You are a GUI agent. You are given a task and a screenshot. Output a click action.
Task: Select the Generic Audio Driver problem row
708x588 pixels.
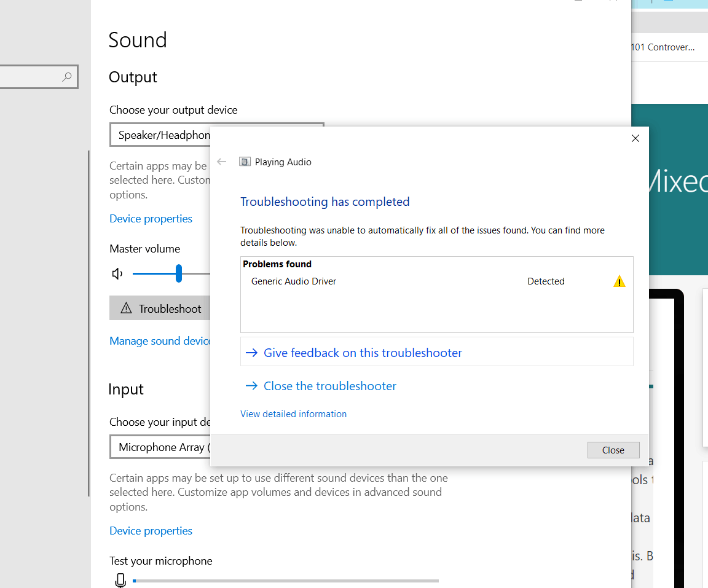pyautogui.click(x=436, y=281)
